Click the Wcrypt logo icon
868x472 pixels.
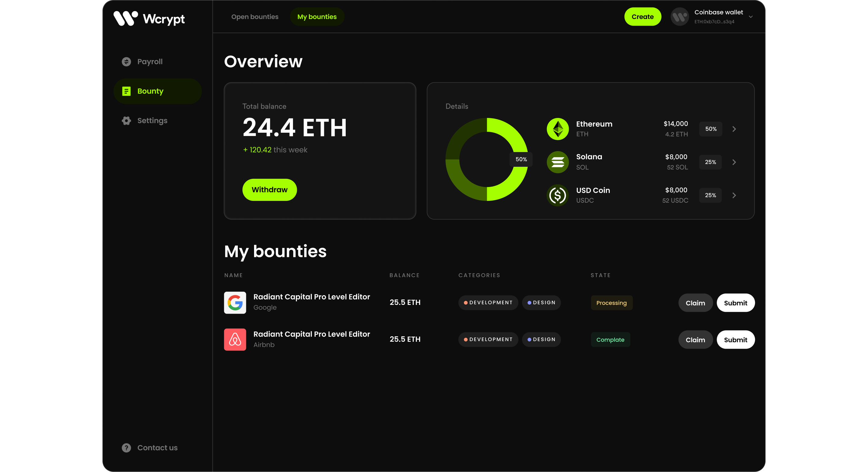125,18
